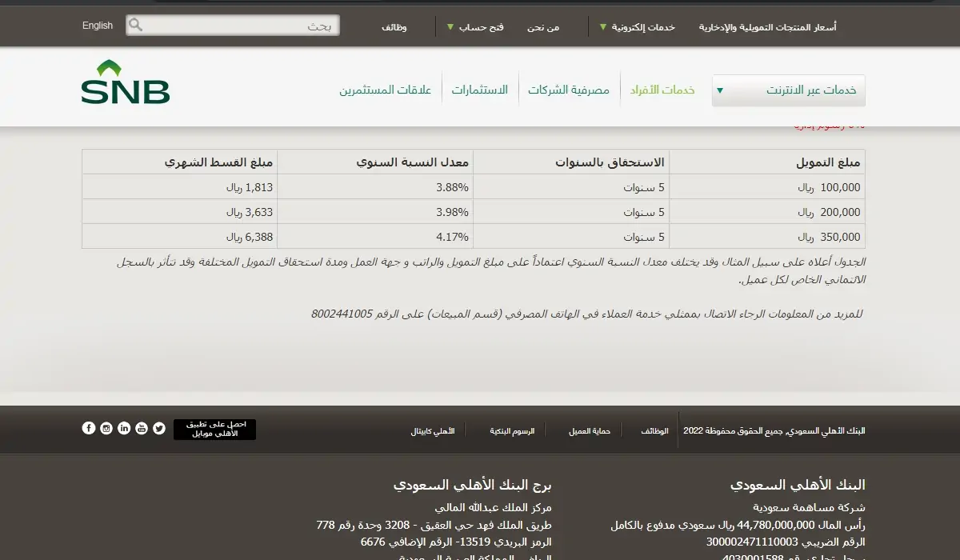960x560 pixels.
Task: Click the phone number 8002441005
Action: point(342,314)
